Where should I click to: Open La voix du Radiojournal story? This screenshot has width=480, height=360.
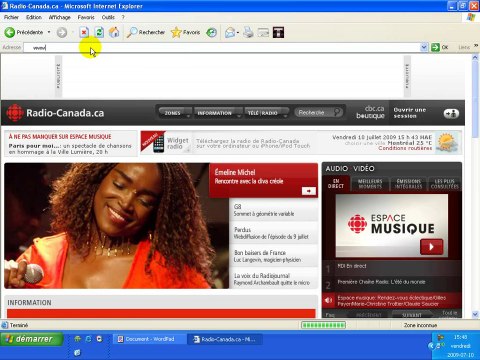point(272,279)
